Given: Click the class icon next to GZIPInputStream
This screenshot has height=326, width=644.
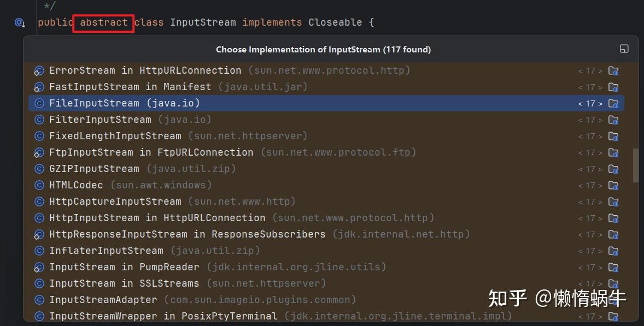Looking at the screenshot, I should (39, 169).
